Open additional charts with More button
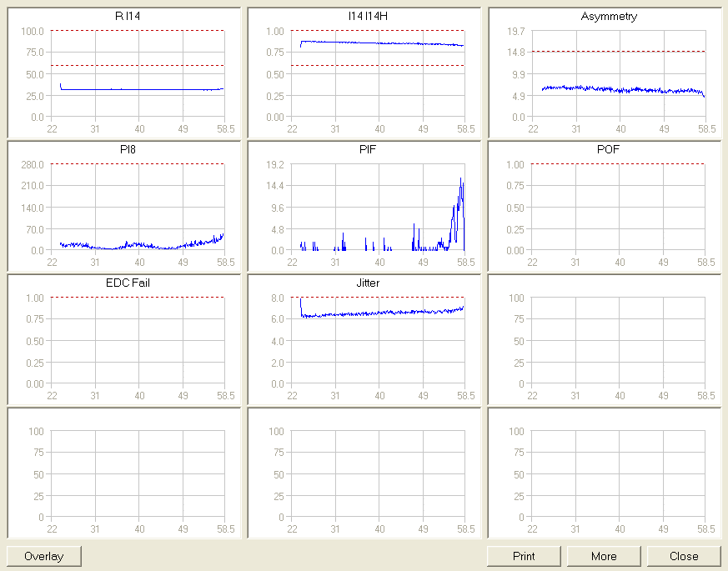The width and height of the screenshot is (728, 571). (x=604, y=556)
